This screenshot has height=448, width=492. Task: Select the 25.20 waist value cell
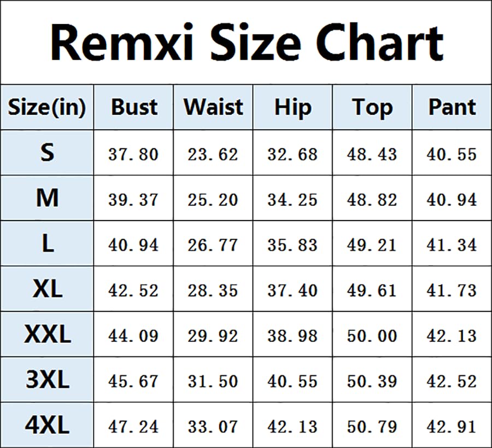(213, 200)
